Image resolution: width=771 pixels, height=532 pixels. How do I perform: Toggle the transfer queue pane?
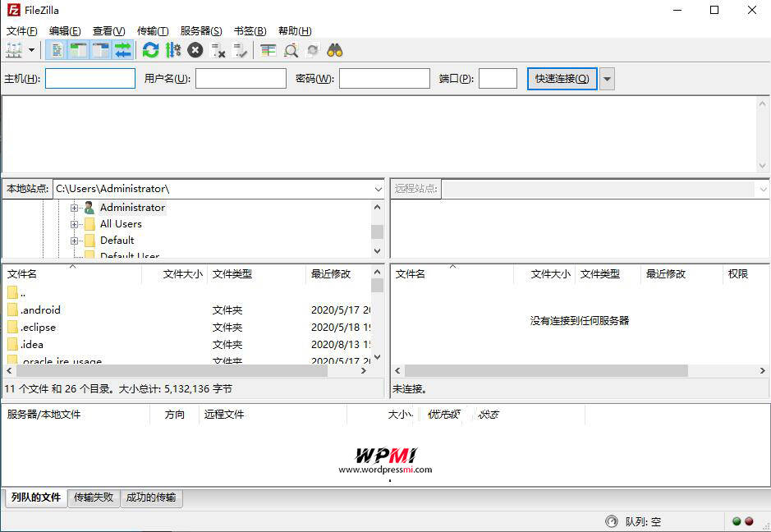click(123, 49)
